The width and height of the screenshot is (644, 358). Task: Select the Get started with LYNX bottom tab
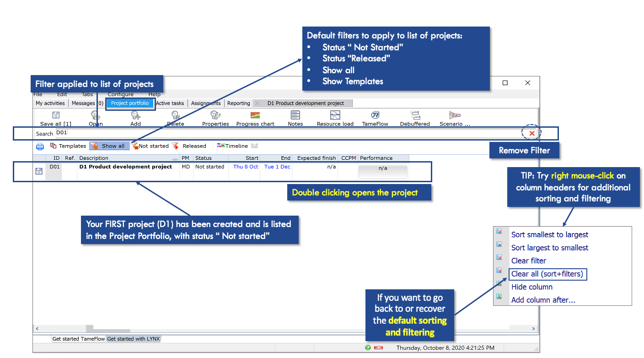point(133,339)
